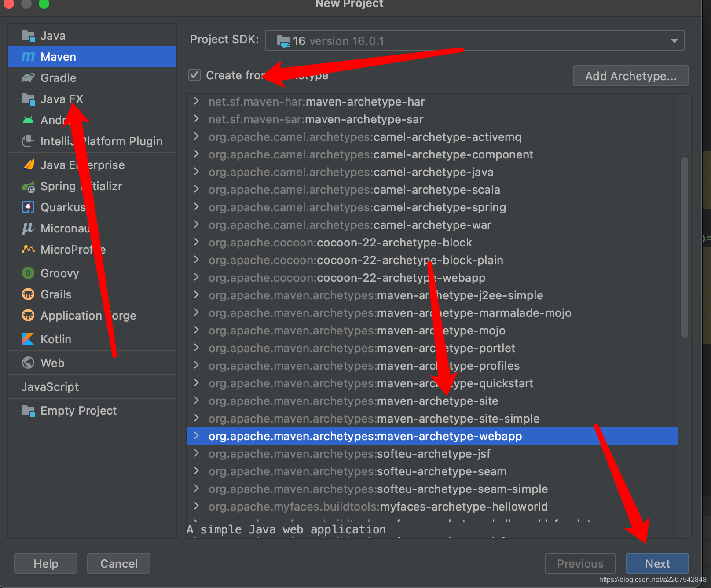Select Gradle project type
This screenshot has height=588, width=711.
pyautogui.click(x=92, y=78)
